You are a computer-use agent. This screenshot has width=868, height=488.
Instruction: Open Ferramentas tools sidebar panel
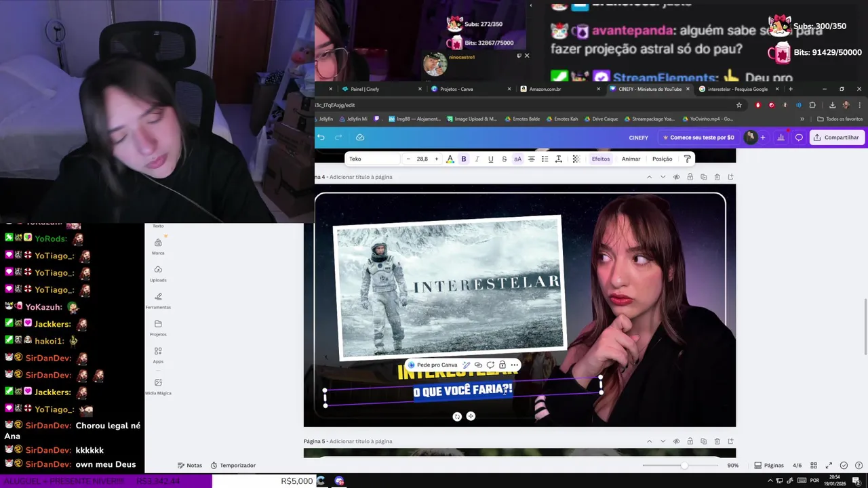pyautogui.click(x=158, y=301)
